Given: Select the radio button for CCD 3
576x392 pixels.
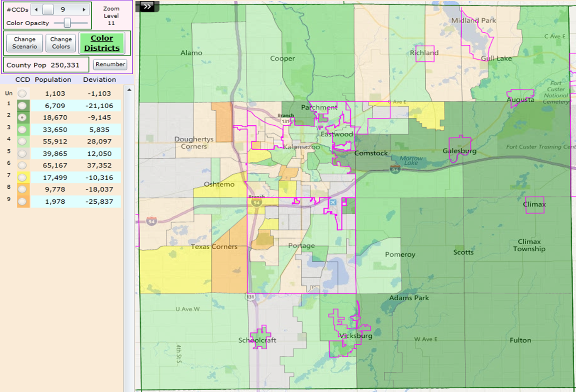Looking at the screenshot, I should pos(22,129).
